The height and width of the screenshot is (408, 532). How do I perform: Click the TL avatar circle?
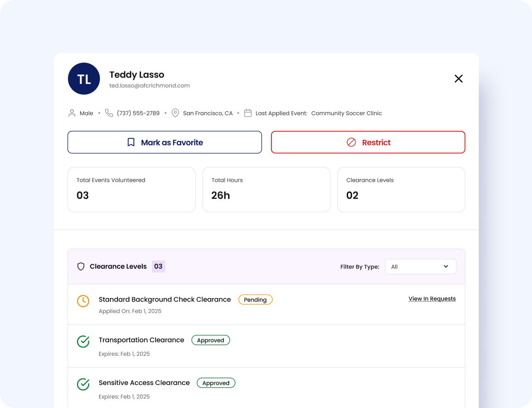[x=84, y=79]
